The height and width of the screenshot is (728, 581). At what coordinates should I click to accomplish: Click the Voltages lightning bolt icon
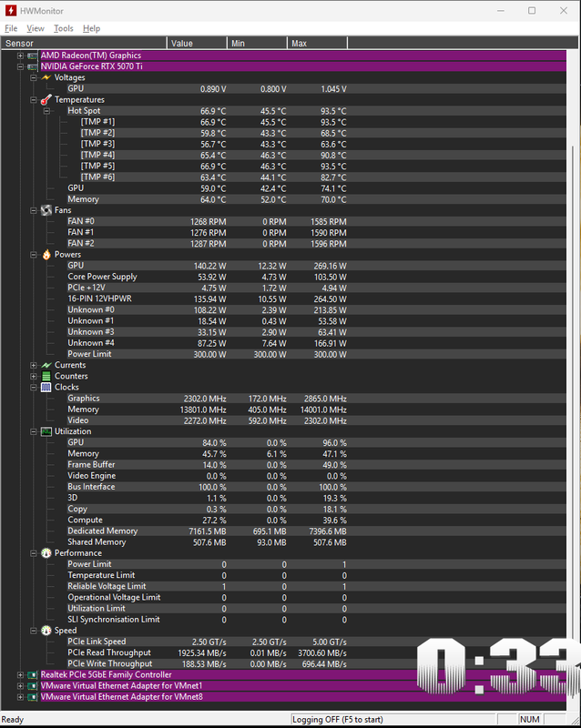[46, 77]
